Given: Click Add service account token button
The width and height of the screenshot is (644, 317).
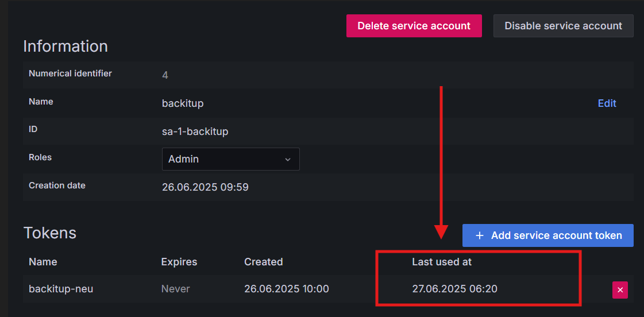Looking at the screenshot, I should pos(547,235).
